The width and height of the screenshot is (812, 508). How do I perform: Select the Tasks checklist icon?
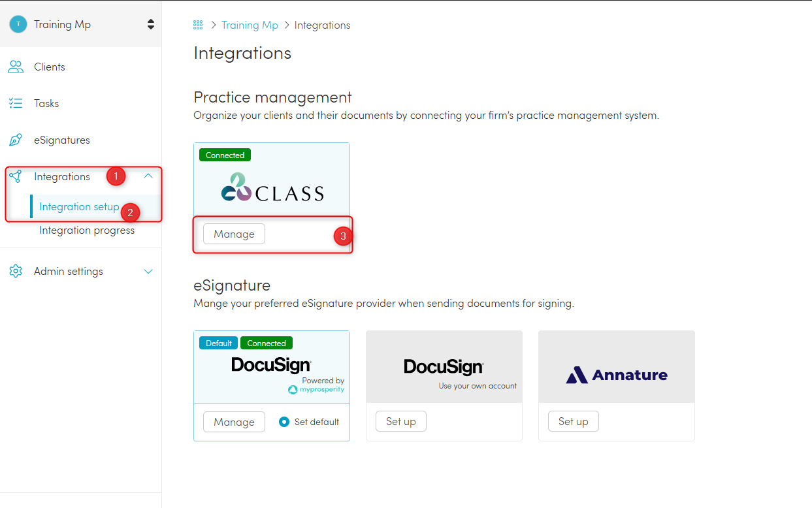tap(16, 103)
